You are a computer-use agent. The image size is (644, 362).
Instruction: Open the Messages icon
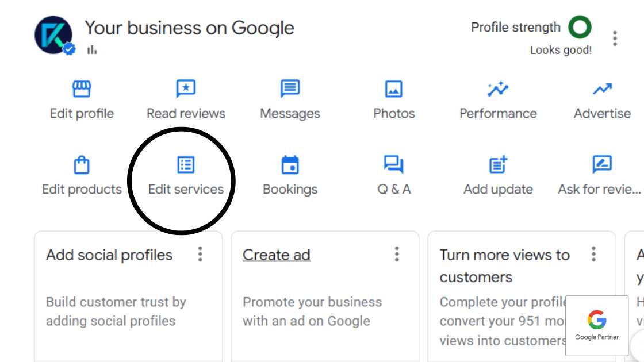290,89
